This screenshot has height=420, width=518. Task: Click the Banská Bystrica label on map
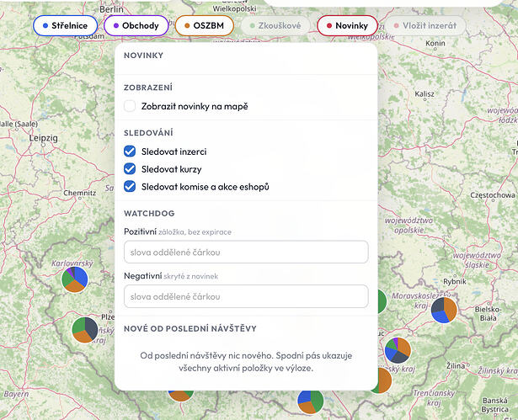(x=495, y=405)
